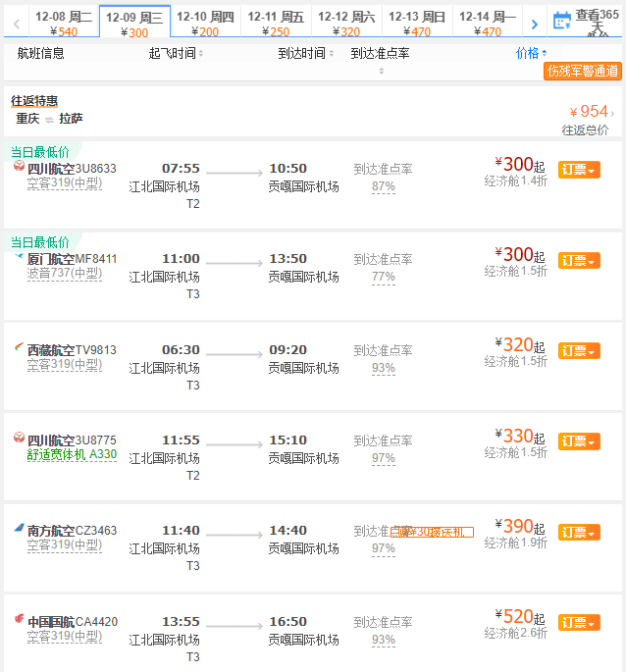Viewport: 626px width, 672px height.
Task: Click the ¥330起 price of 3U8775
Action: click(520, 436)
